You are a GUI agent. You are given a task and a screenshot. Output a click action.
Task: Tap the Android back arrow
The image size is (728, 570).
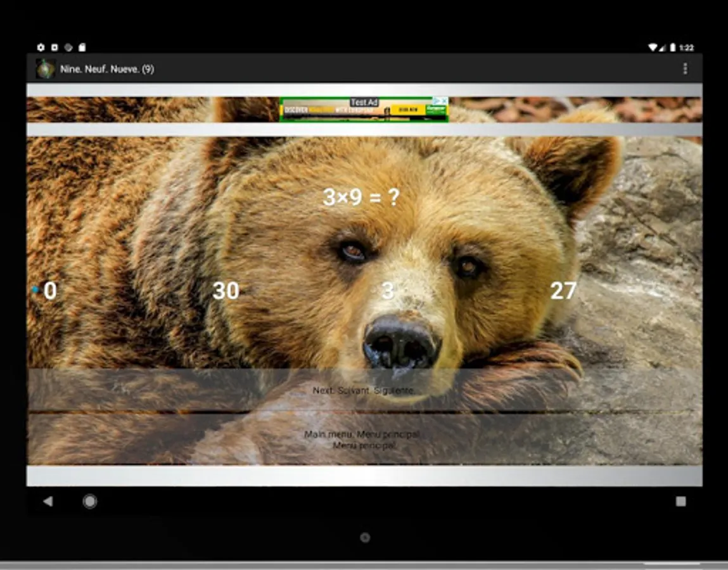point(48,502)
